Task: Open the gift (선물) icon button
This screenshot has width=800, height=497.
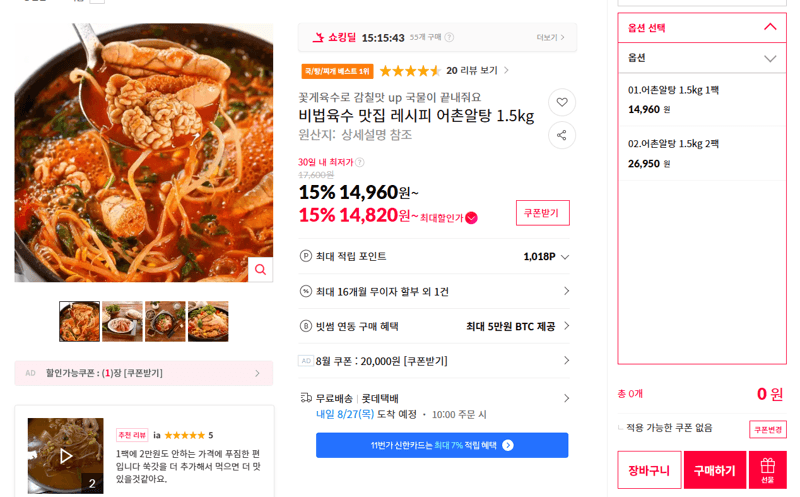Action: [767, 470]
